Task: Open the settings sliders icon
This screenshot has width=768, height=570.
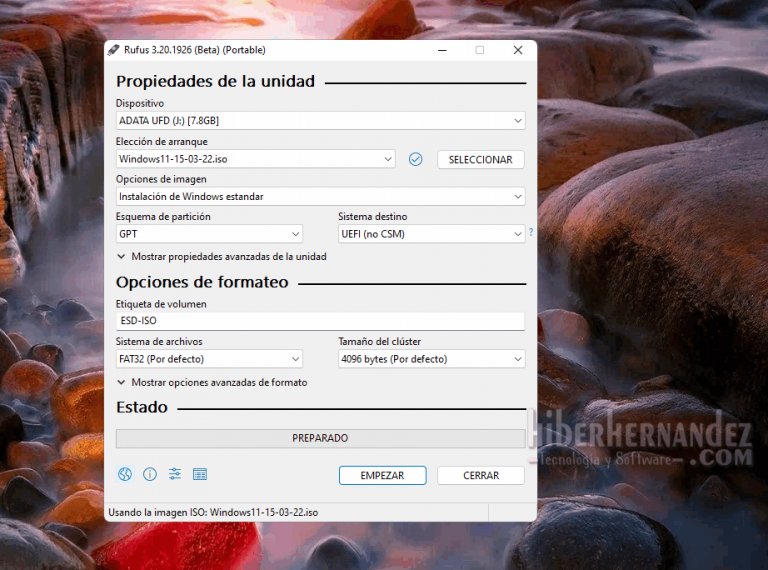Action: 175,475
